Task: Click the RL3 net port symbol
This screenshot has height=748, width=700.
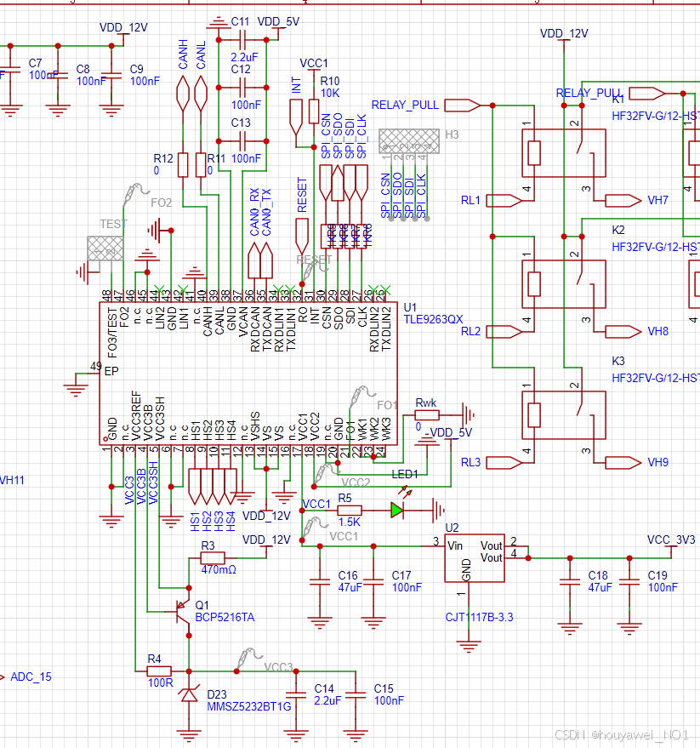Action: [504, 463]
